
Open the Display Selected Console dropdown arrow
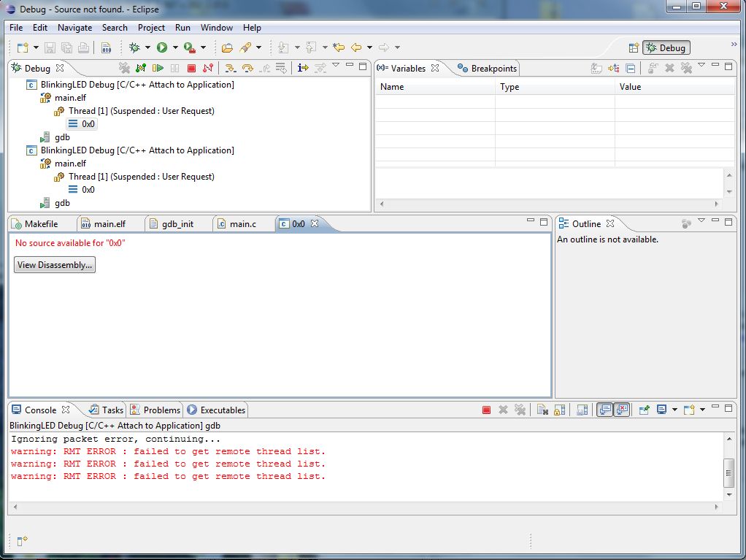tap(674, 410)
